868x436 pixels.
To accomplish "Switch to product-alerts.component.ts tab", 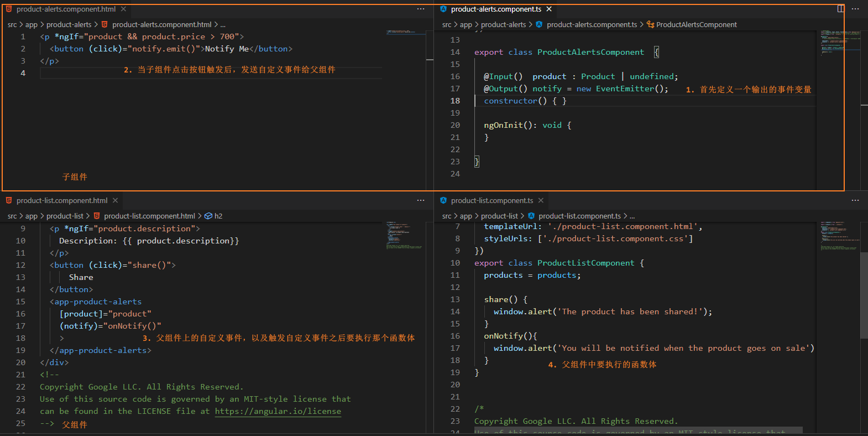I will [496, 9].
